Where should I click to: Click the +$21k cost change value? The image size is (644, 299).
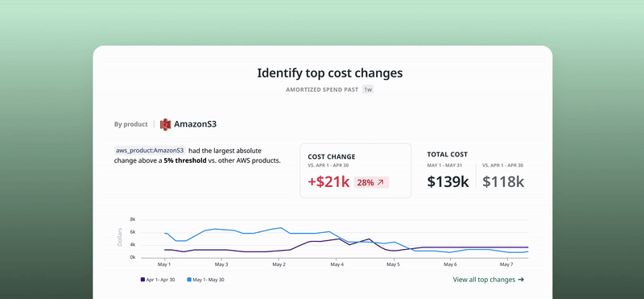[328, 182]
